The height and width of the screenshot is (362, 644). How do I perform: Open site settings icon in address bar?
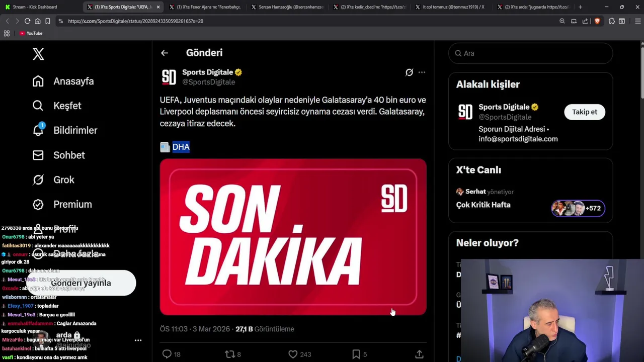point(60,21)
